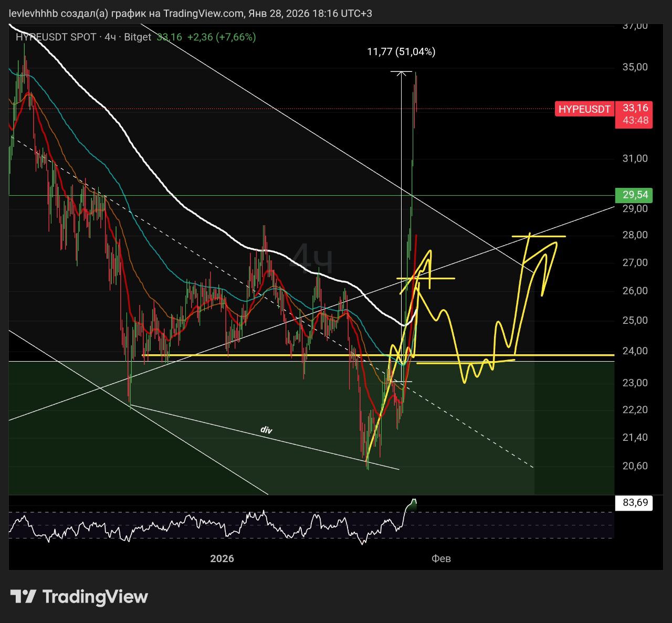Click the 24,00 price axis label

tap(635, 351)
